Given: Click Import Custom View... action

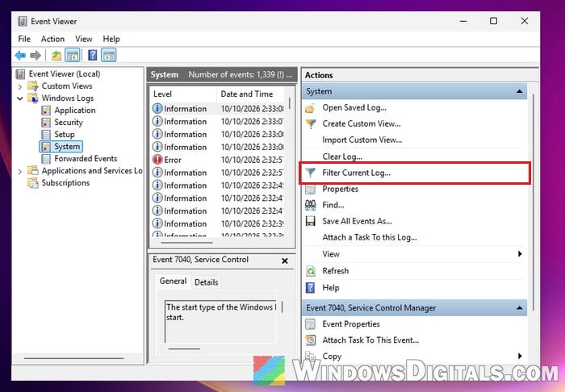Looking at the screenshot, I should point(362,140).
